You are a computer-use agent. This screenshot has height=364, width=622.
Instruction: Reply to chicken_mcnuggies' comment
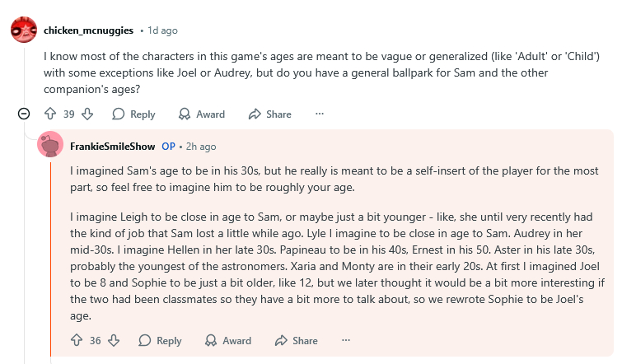coord(133,114)
